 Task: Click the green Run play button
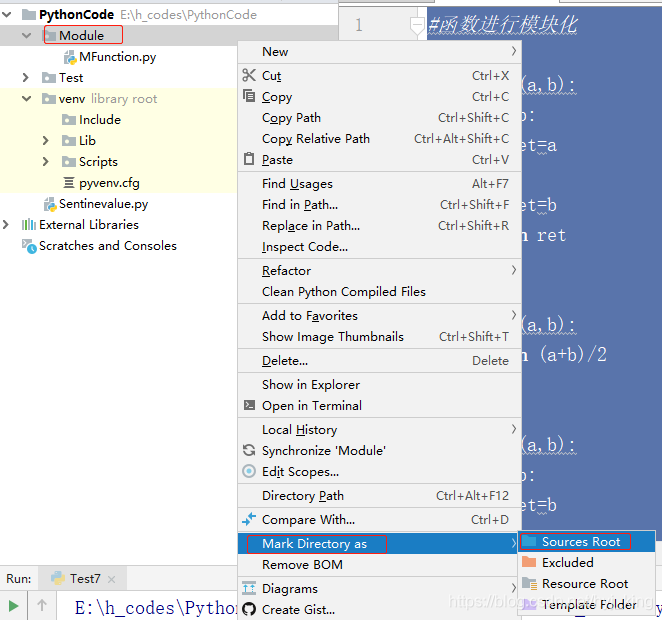(x=13, y=606)
